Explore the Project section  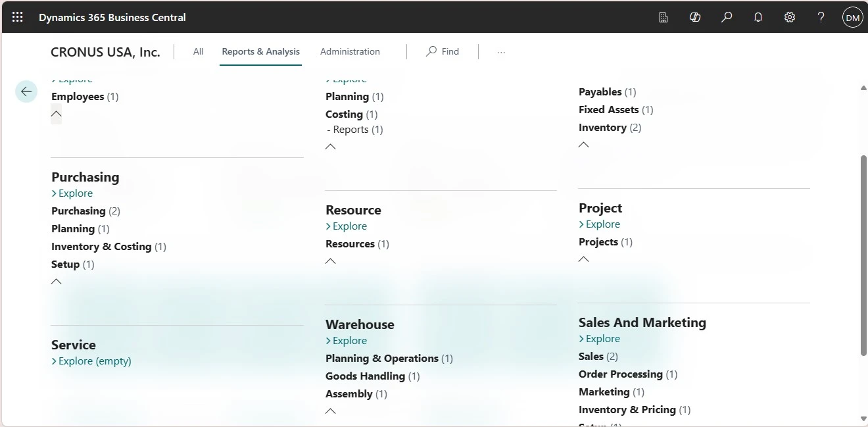(600, 224)
